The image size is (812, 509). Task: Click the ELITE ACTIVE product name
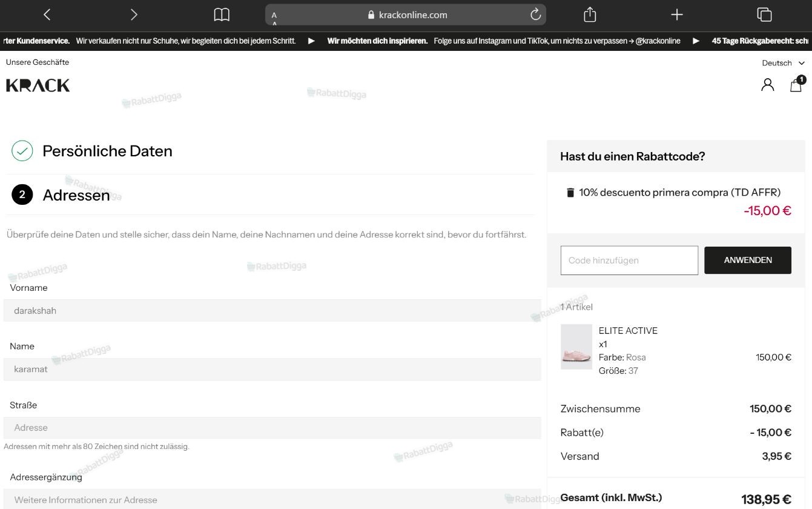(x=628, y=331)
